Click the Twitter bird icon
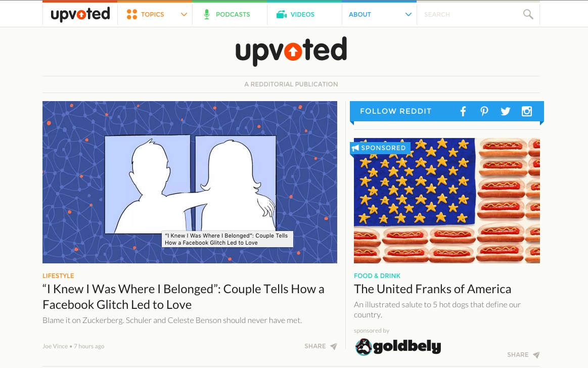 point(506,111)
